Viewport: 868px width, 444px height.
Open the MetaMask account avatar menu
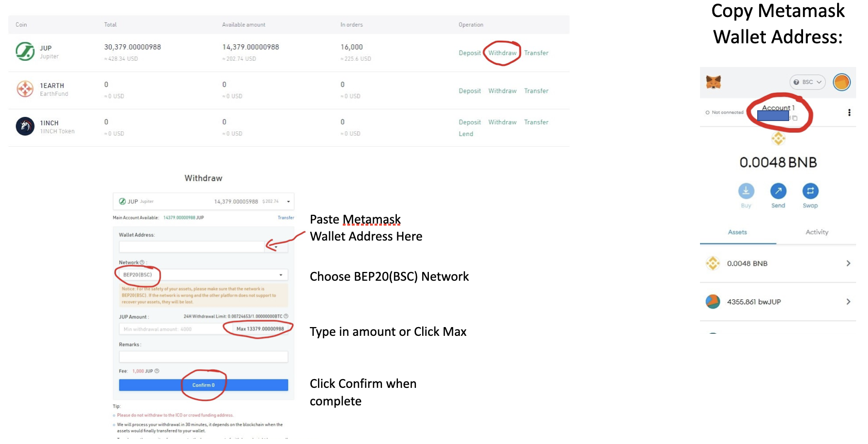pos(841,82)
